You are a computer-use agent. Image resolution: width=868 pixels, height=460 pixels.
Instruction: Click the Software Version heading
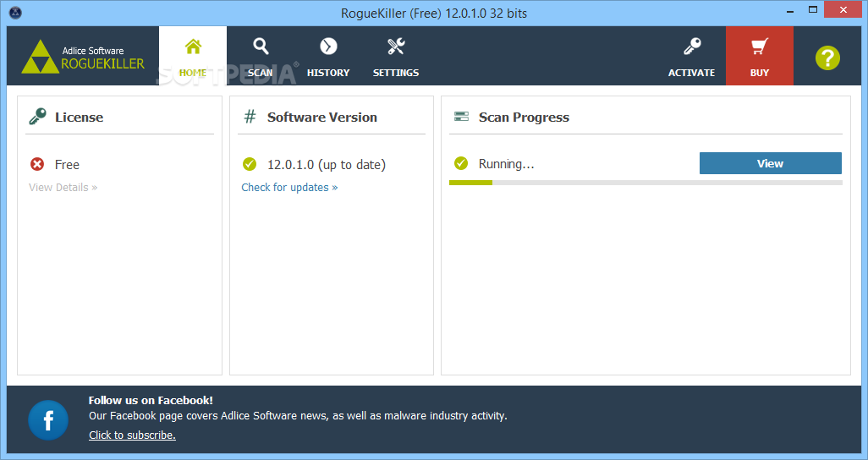[322, 118]
